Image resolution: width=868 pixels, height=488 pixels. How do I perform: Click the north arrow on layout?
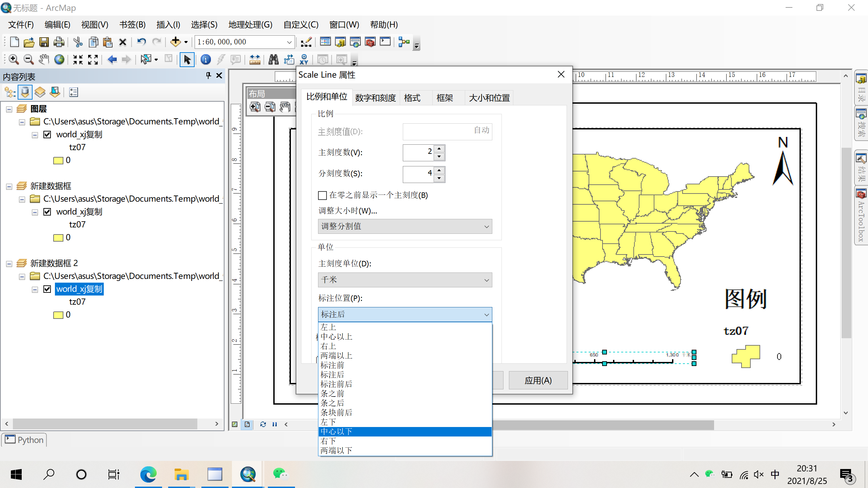783,161
